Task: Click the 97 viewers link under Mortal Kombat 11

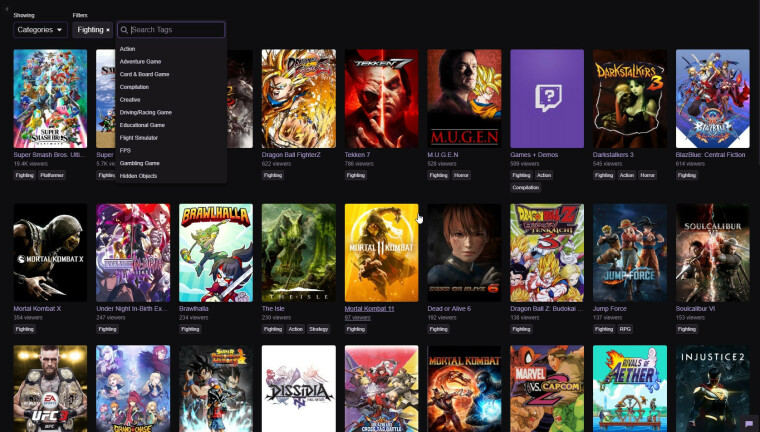Action: tap(358, 318)
